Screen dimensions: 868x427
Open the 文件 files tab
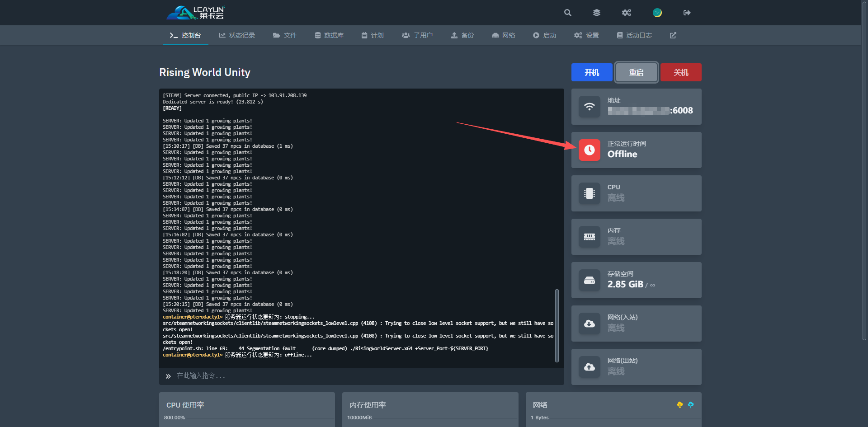pos(285,35)
